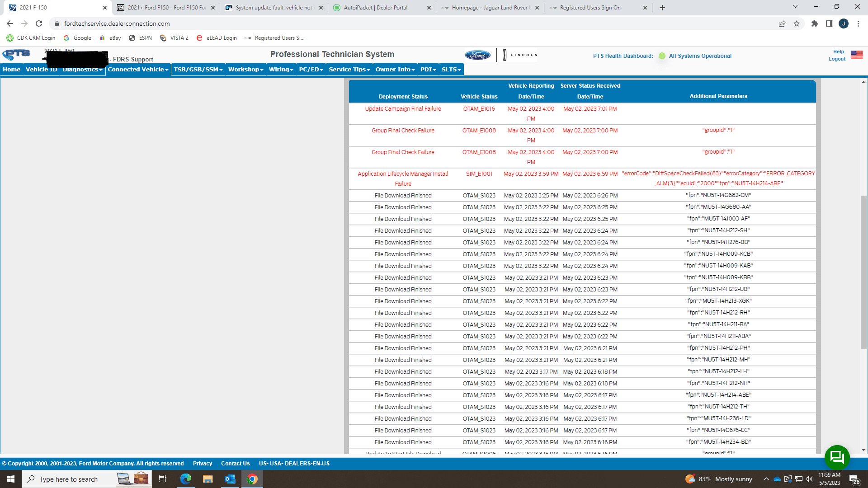This screenshot has height=488, width=868.
Task: Open the PC/ED dropdown
Action: pyautogui.click(x=311, y=70)
